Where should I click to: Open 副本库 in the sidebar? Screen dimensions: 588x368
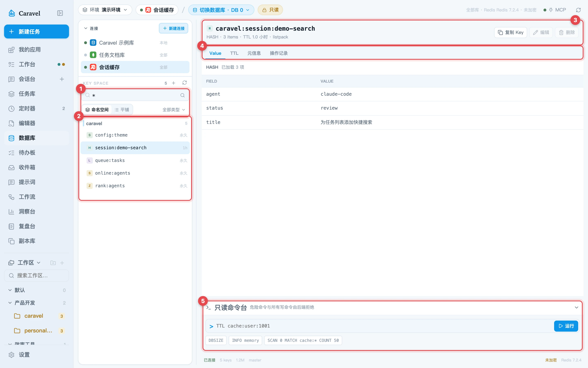(x=37, y=241)
